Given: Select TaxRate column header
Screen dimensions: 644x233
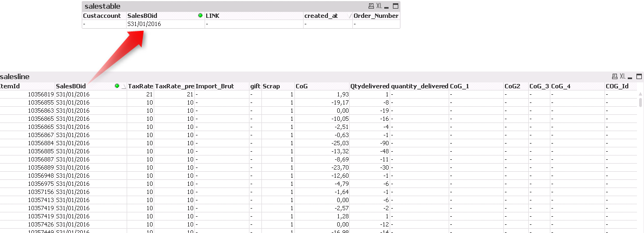Looking at the screenshot, I should pos(141,86).
